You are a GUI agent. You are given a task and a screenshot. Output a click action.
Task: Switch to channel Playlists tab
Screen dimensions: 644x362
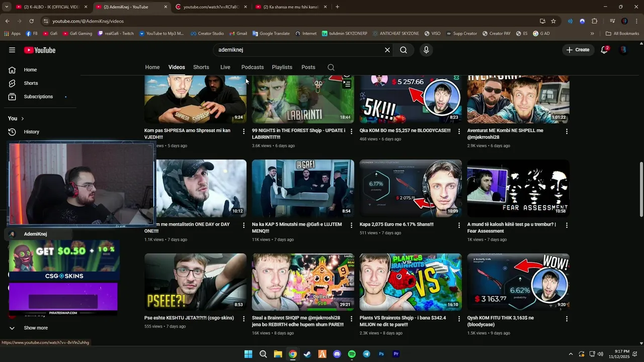coord(282,67)
